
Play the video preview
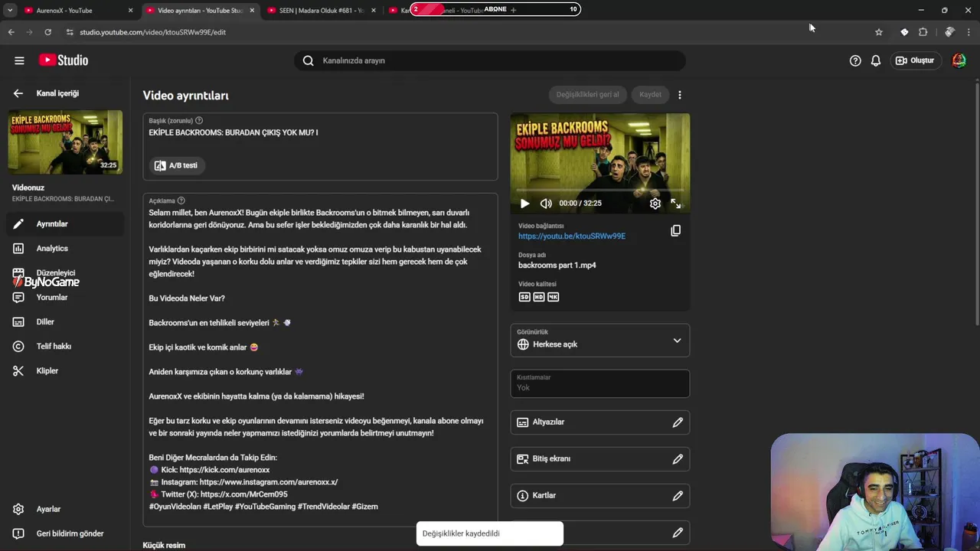click(x=524, y=204)
